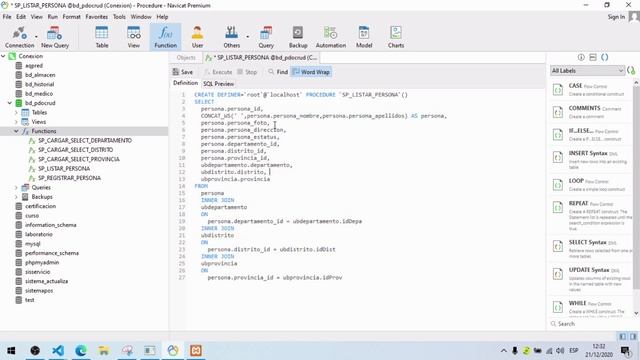Open the Connection button dropdown arrow
Viewport: 640px width, 360px height.
(36, 37)
